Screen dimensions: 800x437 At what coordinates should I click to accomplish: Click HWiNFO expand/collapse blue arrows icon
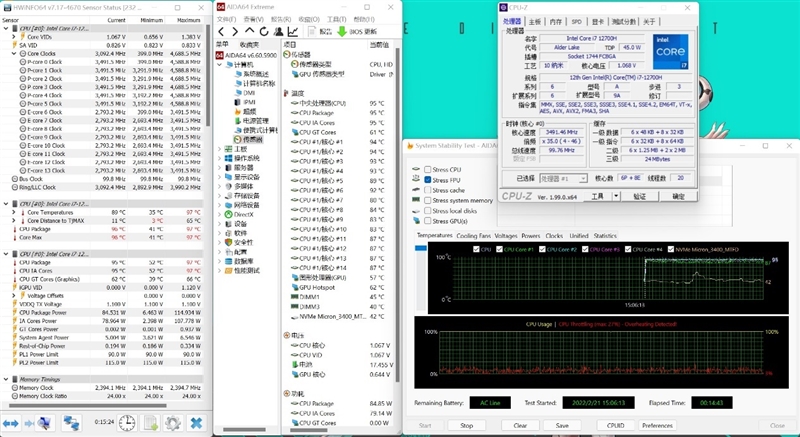tap(11, 423)
